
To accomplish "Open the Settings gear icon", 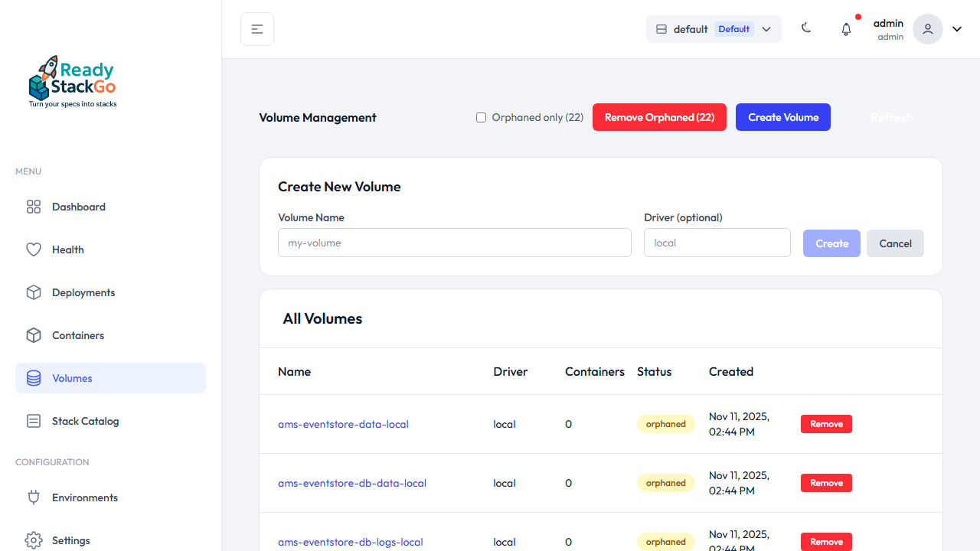I will 33,540.
